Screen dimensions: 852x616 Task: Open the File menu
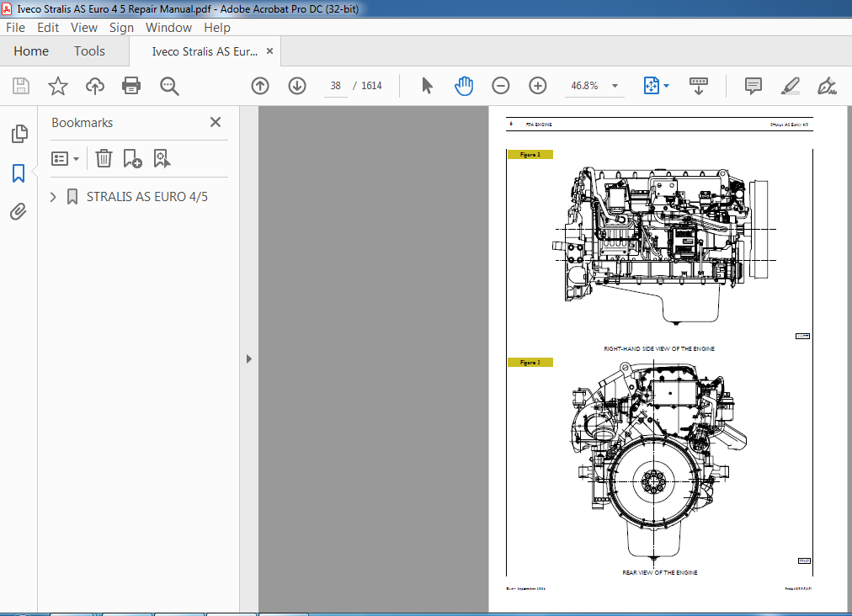click(15, 28)
